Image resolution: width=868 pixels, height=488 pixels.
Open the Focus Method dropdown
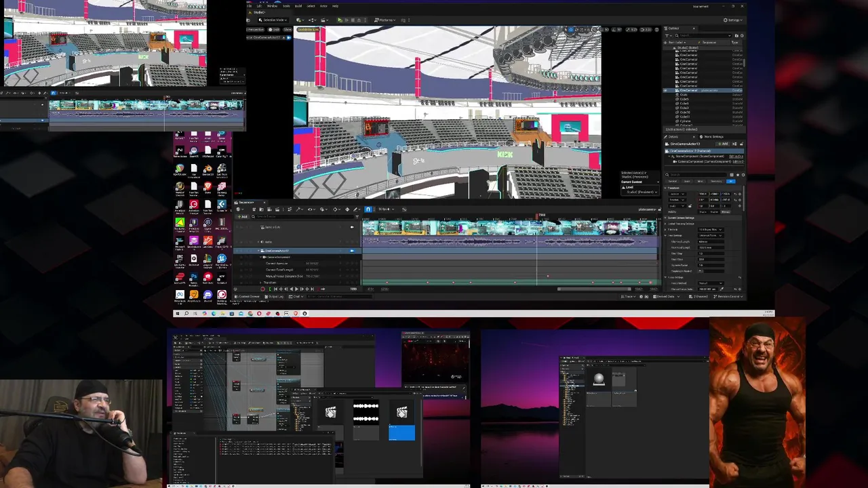pyautogui.click(x=711, y=283)
